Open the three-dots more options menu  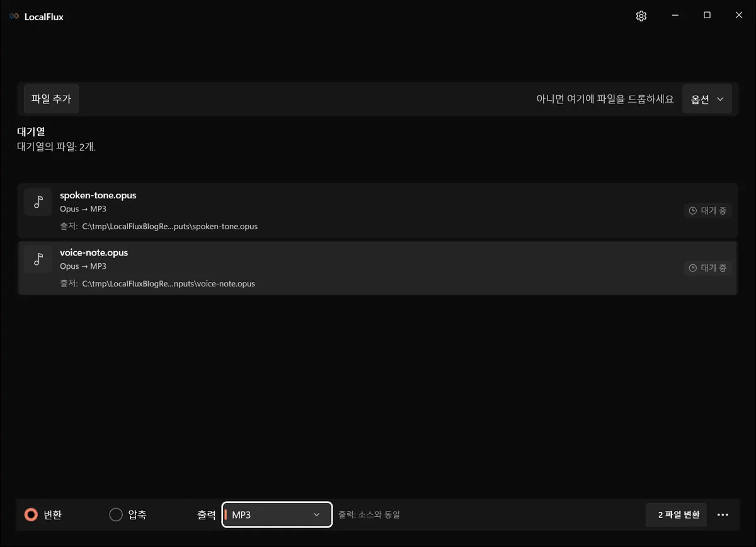tap(723, 515)
